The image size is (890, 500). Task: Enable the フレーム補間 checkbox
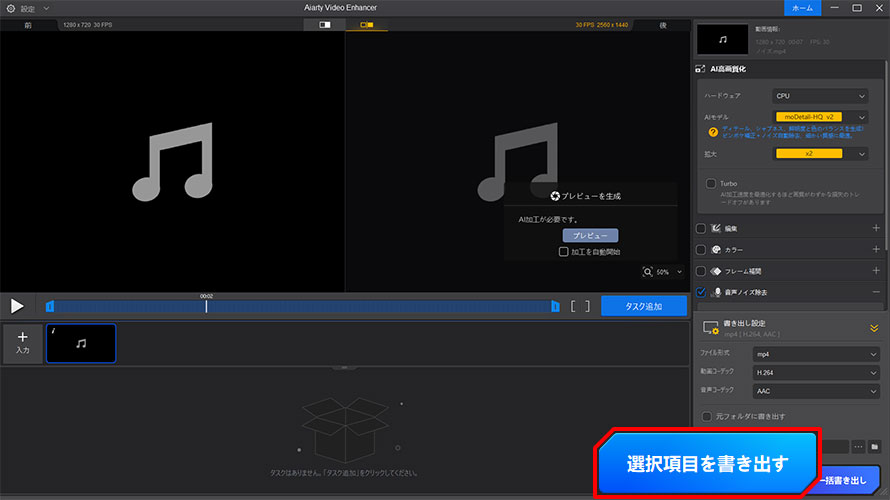(701, 271)
